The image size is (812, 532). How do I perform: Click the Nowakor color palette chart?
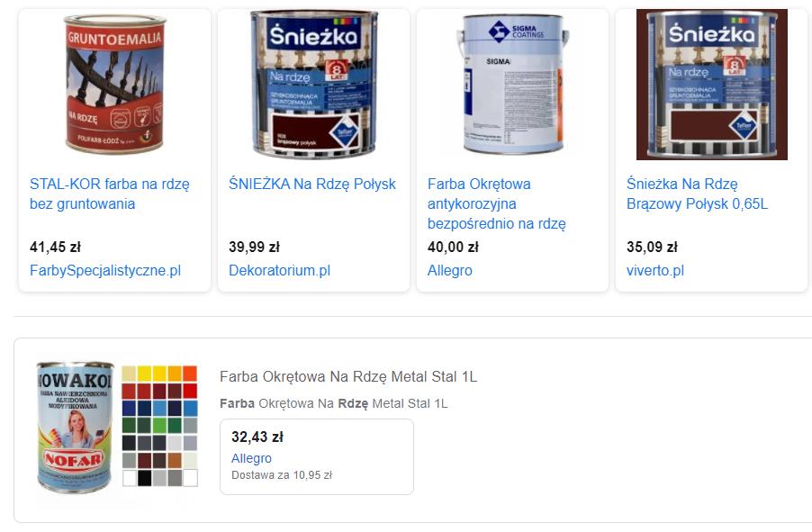tap(158, 426)
